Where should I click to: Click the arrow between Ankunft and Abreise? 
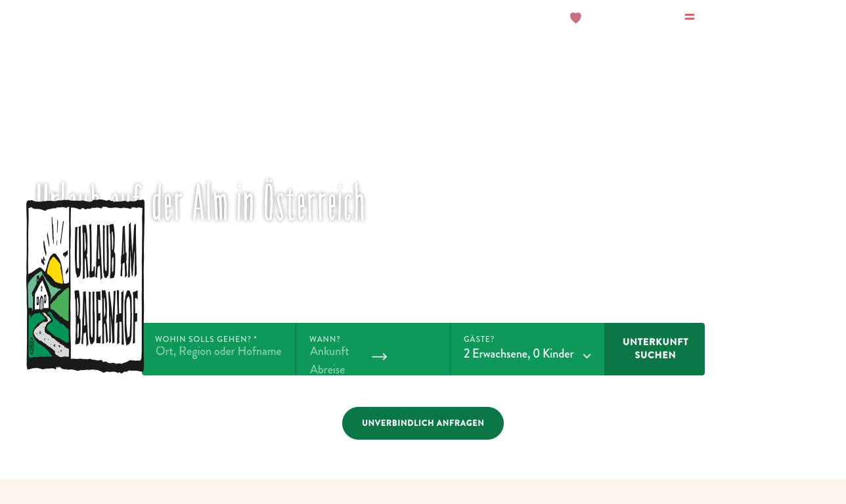click(379, 357)
